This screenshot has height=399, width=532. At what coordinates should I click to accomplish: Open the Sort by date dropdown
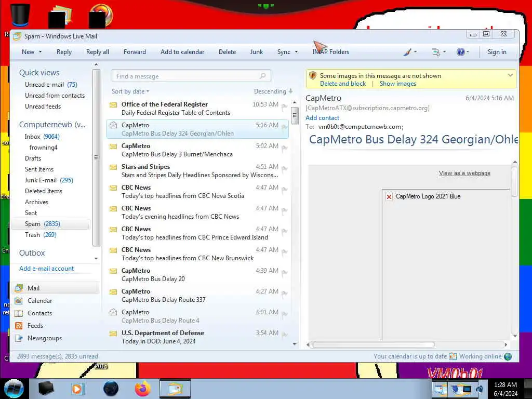tap(130, 91)
